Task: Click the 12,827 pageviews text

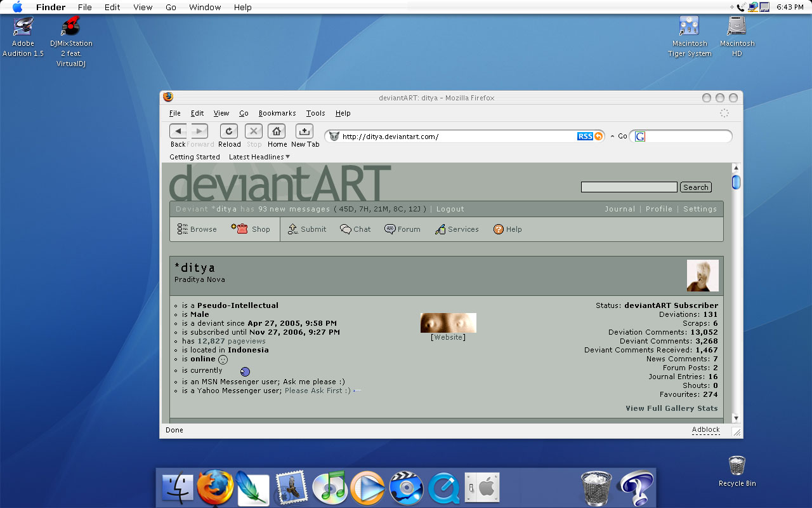Action: (232, 341)
